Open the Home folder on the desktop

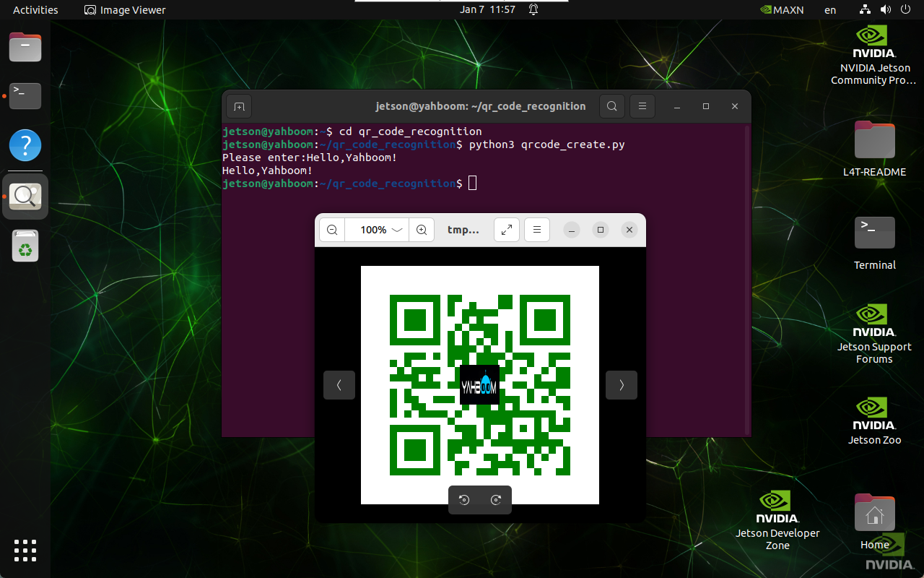pyautogui.click(x=874, y=522)
